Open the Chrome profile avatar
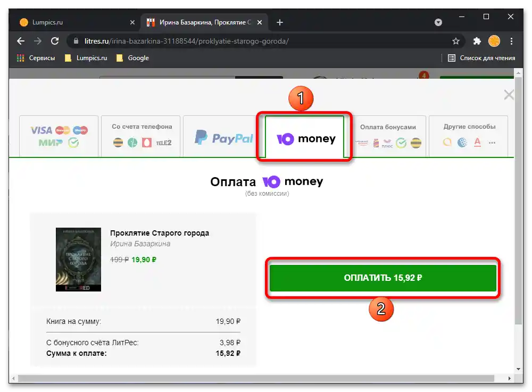This screenshot has width=532, height=392. click(494, 41)
